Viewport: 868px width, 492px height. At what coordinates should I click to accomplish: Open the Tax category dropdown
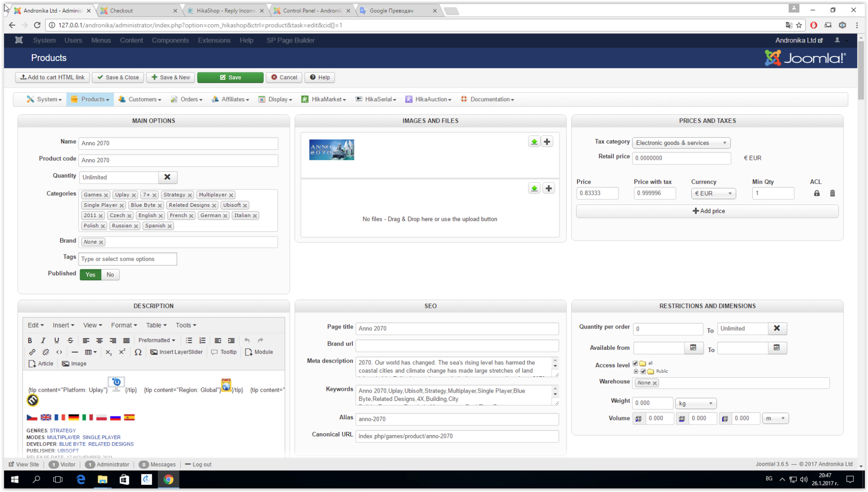[681, 143]
